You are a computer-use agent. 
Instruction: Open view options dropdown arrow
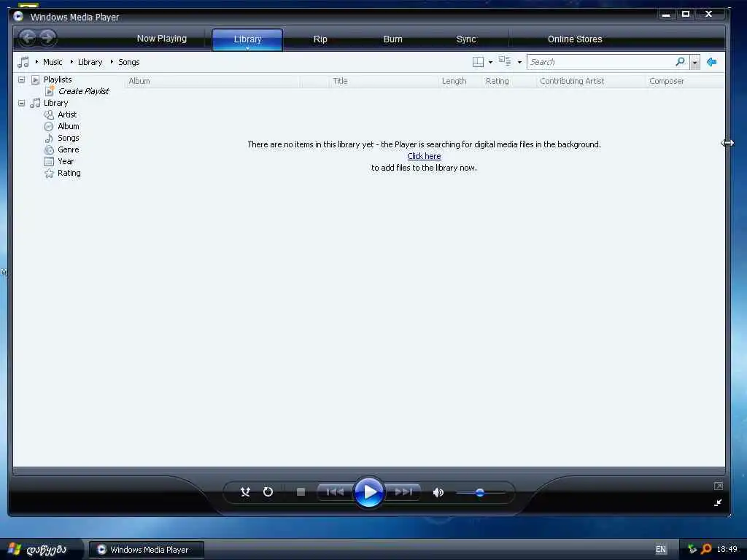click(x=519, y=63)
